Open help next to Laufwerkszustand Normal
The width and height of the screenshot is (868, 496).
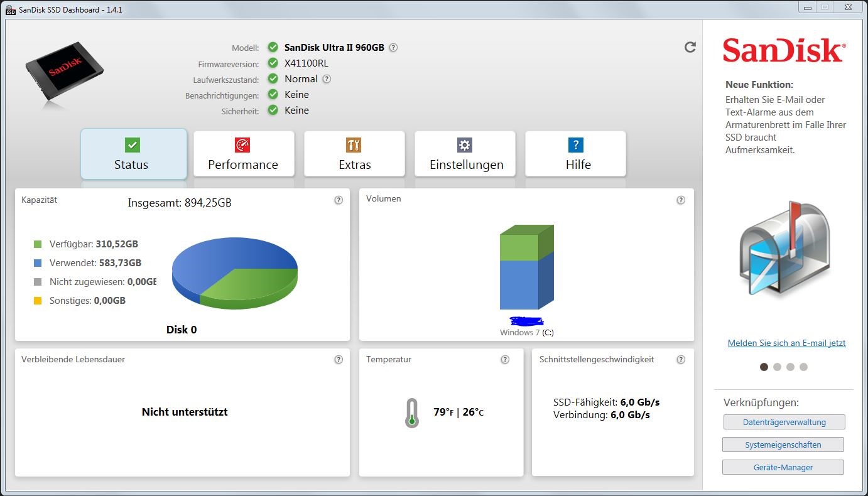[x=327, y=79]
